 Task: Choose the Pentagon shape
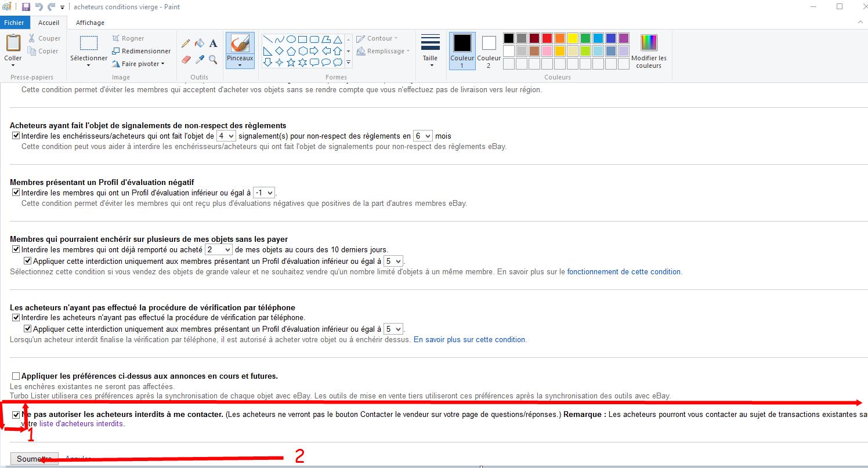click(x=291, y=51)
